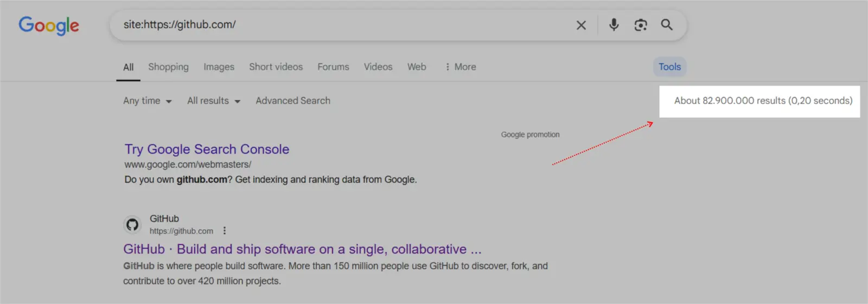Open the Try Google Search Console link
This screenshot has width=868, height=304.
pos(207,149)
